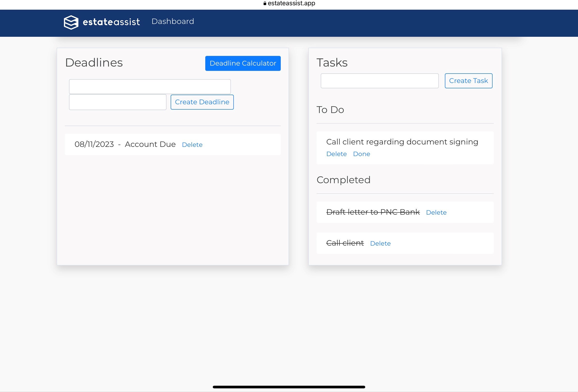578x392 pixels.
Task: Open the Dashboard nav link
Action: [173, 21]
